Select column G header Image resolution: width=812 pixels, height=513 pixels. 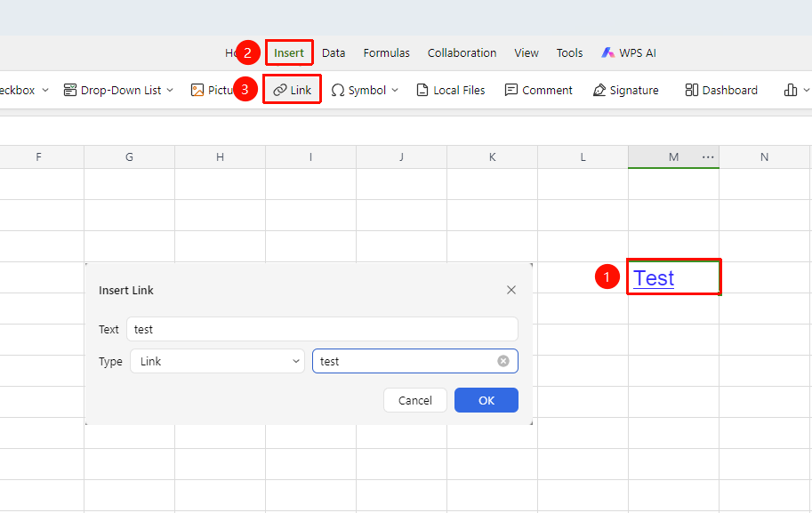click(130, 156)
